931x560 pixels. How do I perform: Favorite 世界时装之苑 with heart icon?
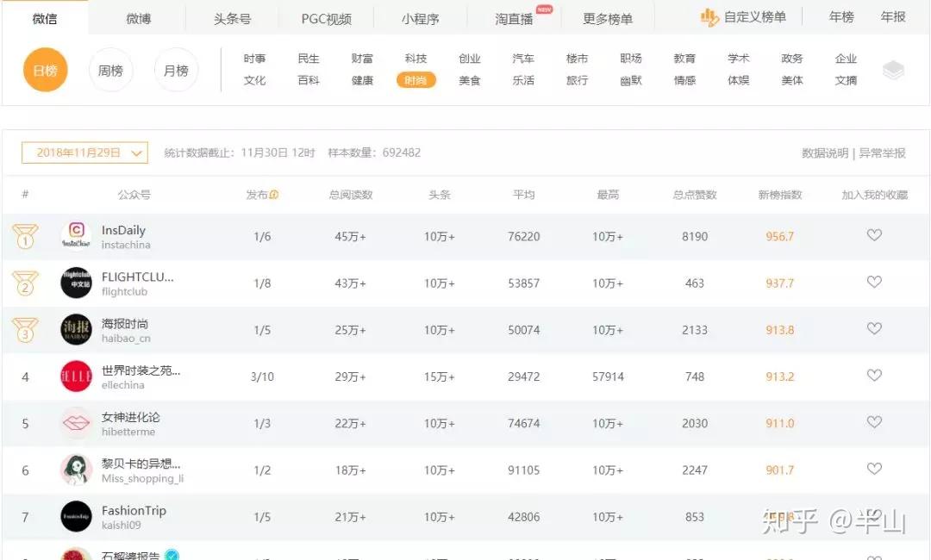[x=874, y=375]
